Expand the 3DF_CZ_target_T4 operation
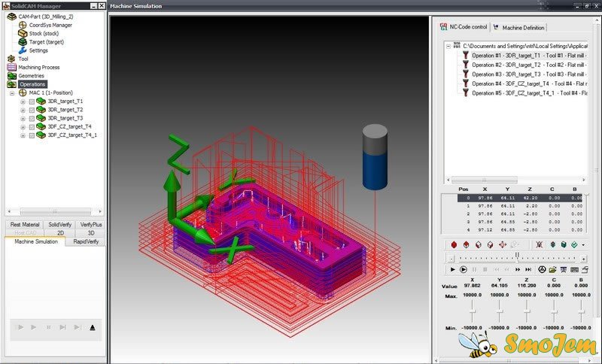 point(23,127)
